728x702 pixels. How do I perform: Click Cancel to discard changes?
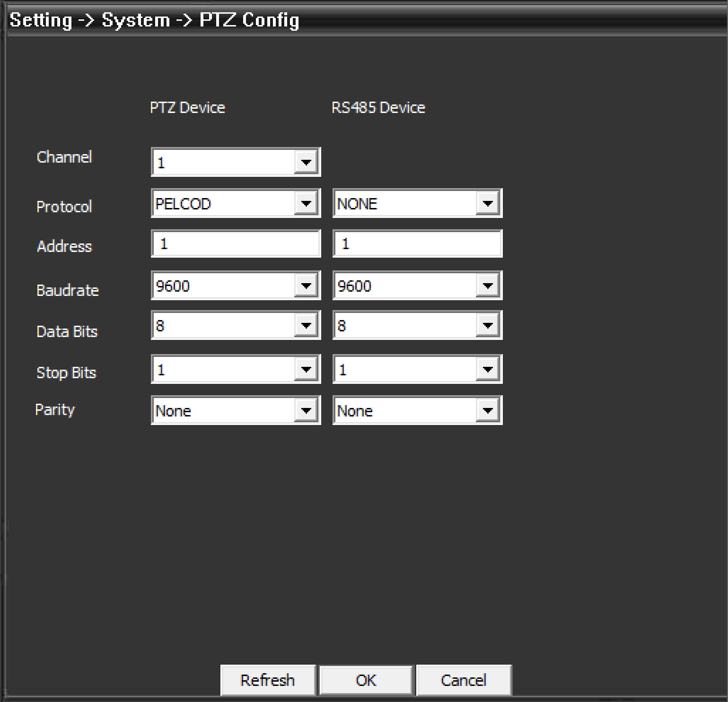coord(463,680)
